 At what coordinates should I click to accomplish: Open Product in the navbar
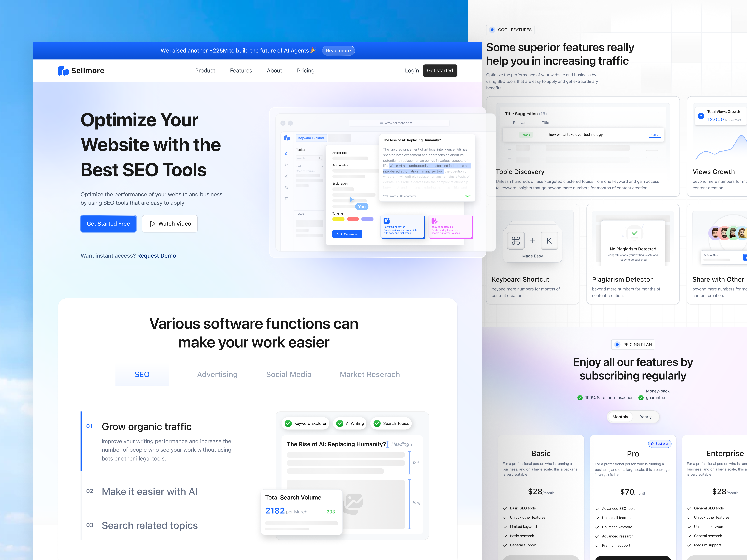click(x=205, y=71)
